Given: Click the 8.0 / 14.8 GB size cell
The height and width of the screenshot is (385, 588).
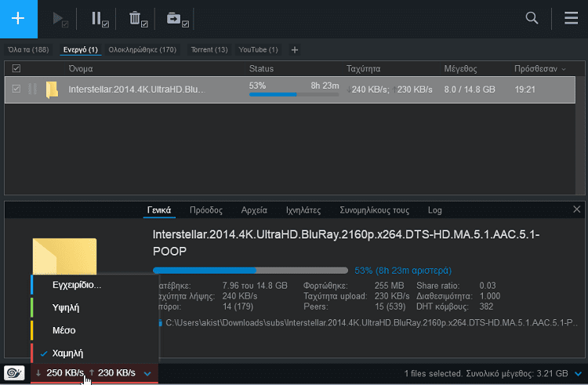Looking at the screenshot, I should pyautogui.click(x=470, y=89).
